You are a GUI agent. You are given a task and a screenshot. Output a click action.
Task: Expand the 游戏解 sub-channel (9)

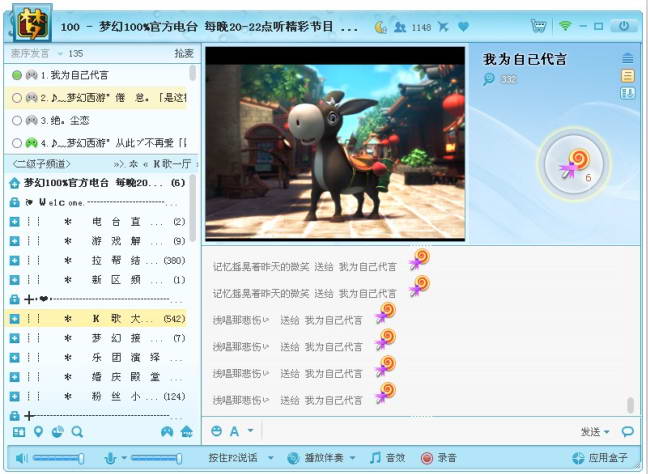point(14,241)
